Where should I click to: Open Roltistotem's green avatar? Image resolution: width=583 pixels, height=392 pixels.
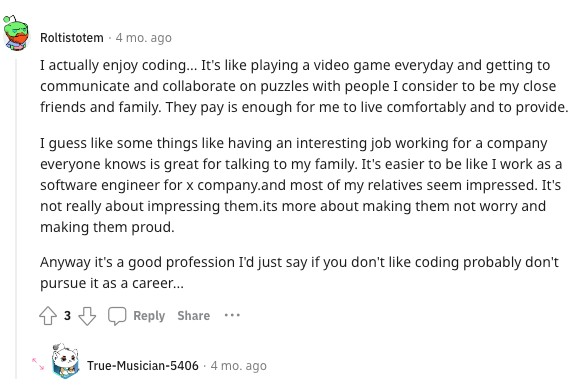click(x=15, y=33)
